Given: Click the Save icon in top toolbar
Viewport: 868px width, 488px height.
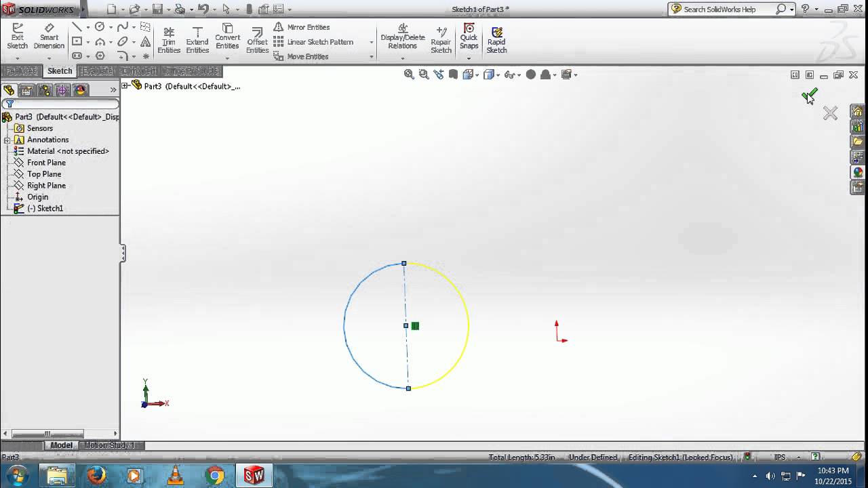Looking at the screenshot, I should 157,9.
